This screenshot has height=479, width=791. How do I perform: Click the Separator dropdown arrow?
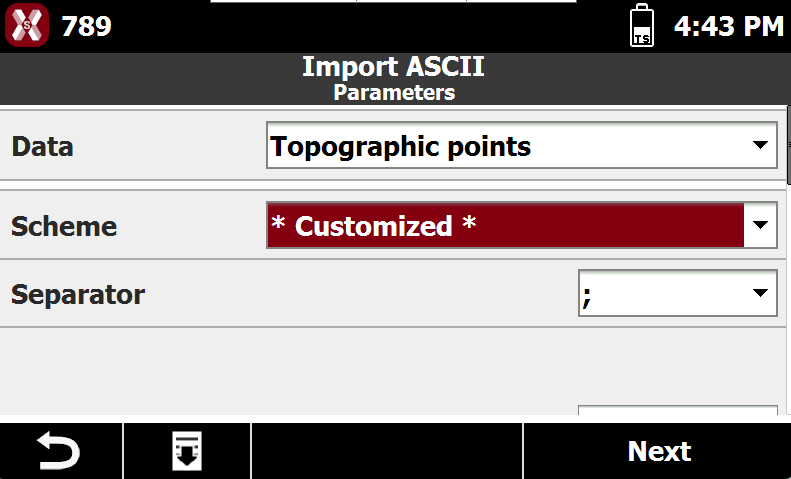tap(760, 293)
